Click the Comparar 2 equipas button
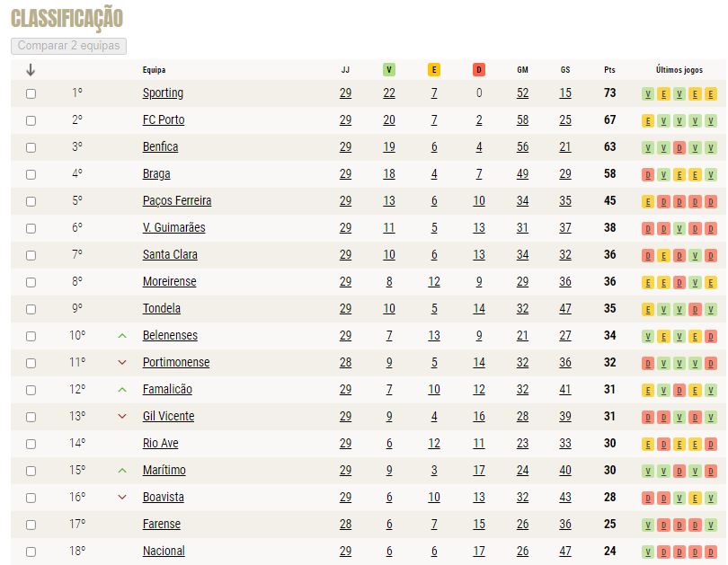This screenshot has width=728, height=565. tap(68, 46)
